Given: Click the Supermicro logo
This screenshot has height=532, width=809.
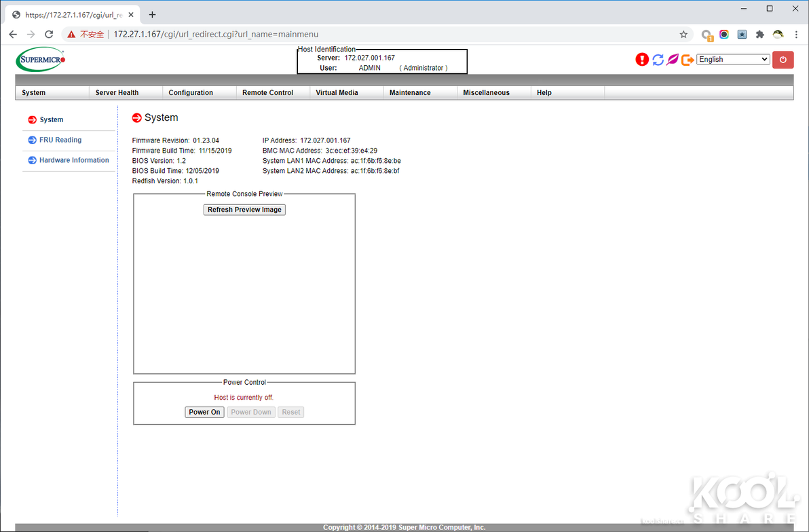Looking at the screenshot, I should pyautogui.click(x=40, y=59).
